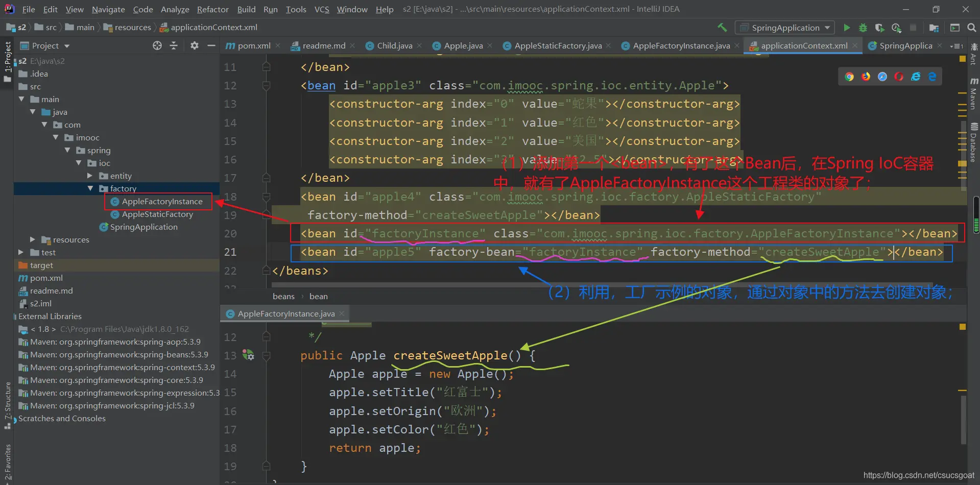Open Project Structure dialog icon
Screen dimensions: 980x485
tap(934, 28)
